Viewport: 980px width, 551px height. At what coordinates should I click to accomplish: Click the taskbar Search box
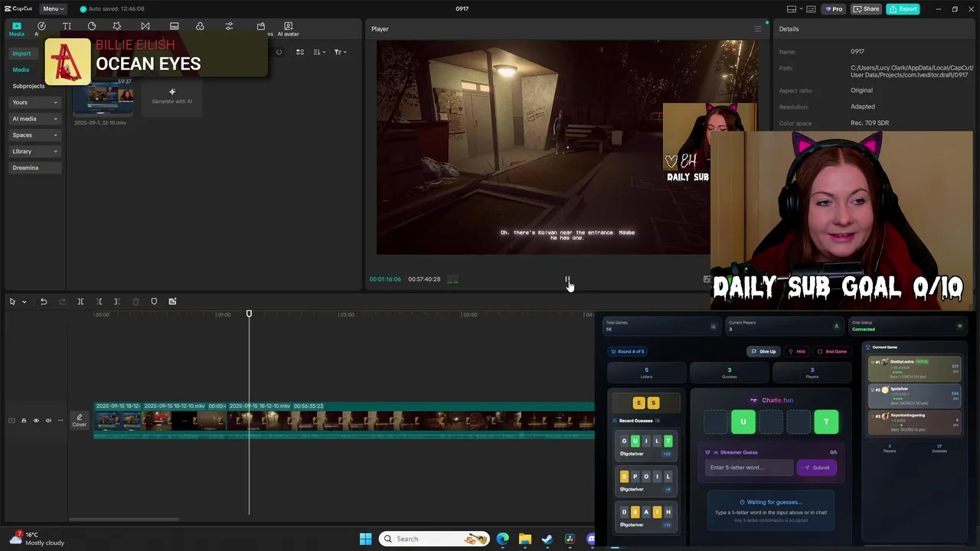point(434,539)
